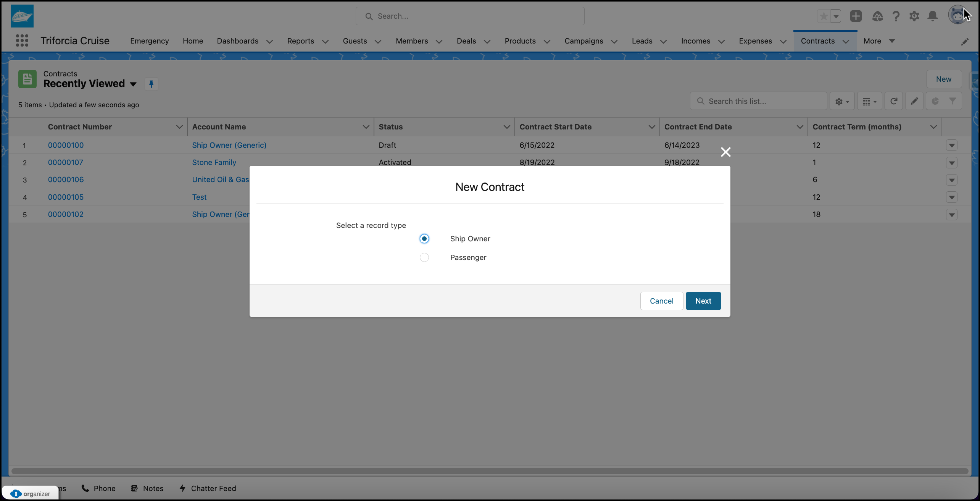The image size is (980, 501).
Task: Switch to the Home tab
Action: 193,41
